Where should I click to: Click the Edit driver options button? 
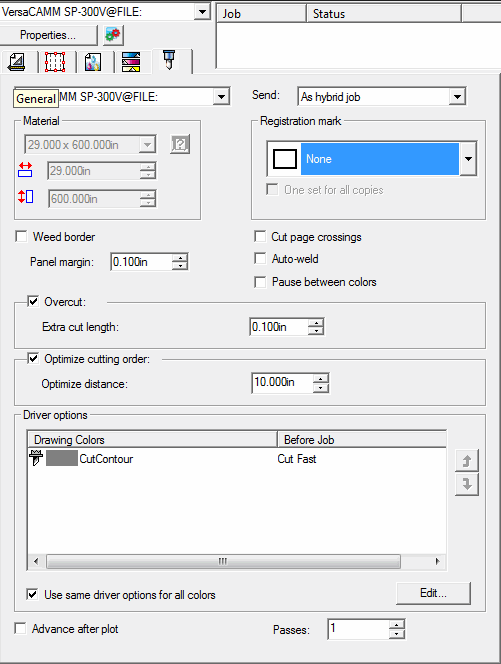click(x=433, y=593)
